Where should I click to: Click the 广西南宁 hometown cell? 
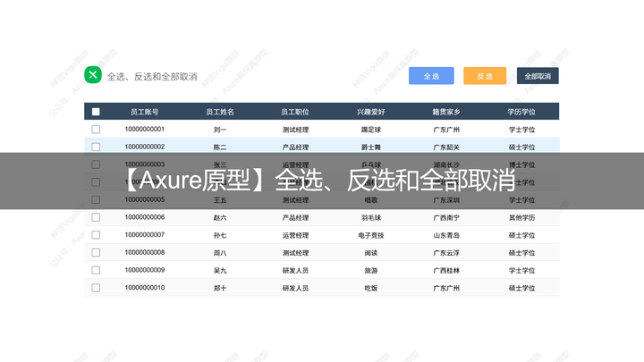(x=446, y=218)
